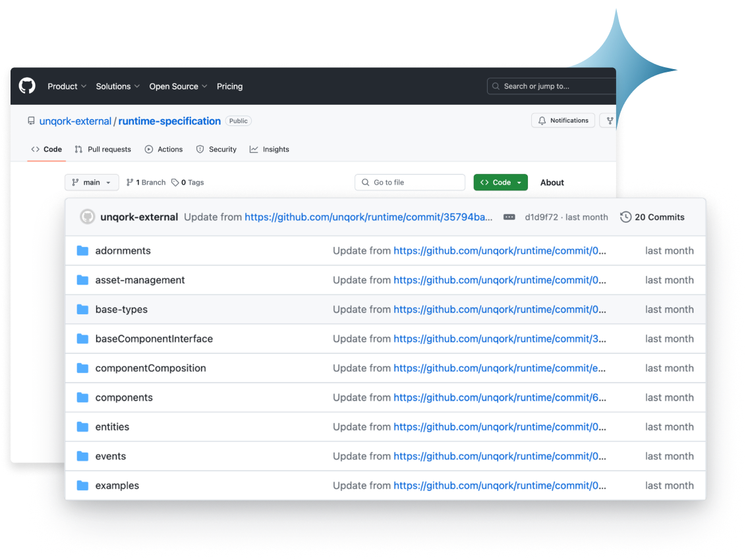Open the Pricing page
Viewport: 746px width, 560px height.
click(x=230, y=86)
